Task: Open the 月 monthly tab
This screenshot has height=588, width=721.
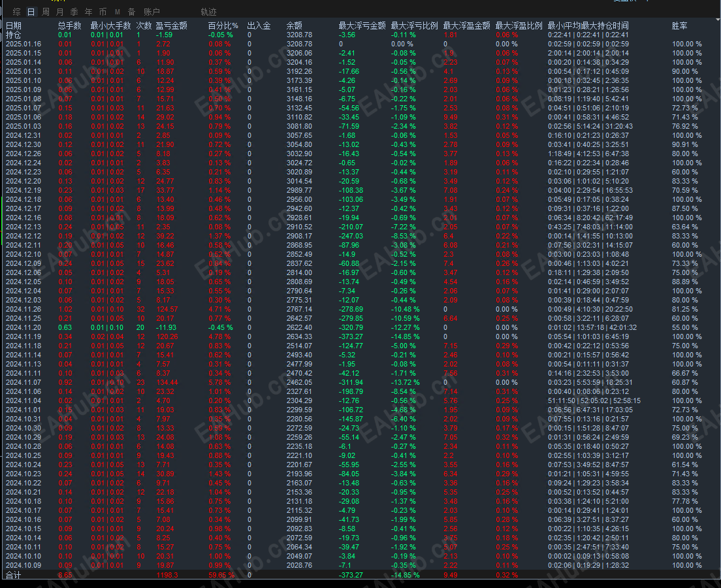Action: (x=60, y=12)
